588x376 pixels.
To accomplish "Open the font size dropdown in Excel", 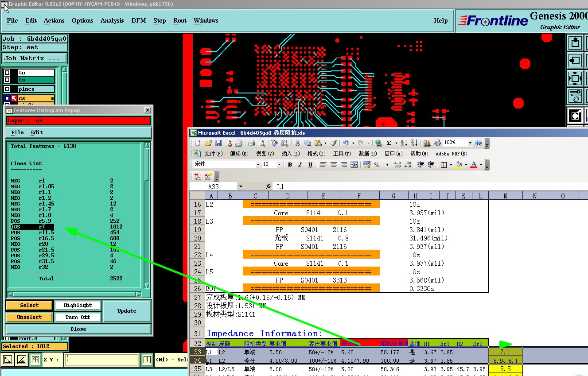I will 279,164.
